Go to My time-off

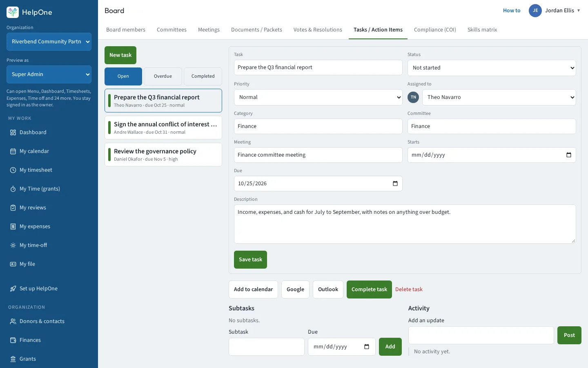pos(49,245)
